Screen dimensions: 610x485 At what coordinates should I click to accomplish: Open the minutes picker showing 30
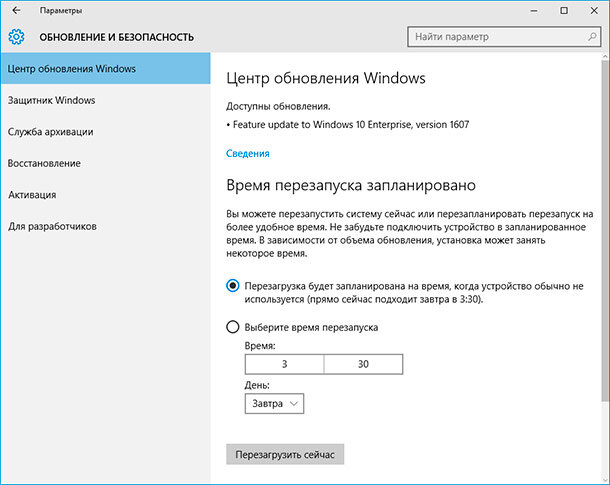click(363, 364)
